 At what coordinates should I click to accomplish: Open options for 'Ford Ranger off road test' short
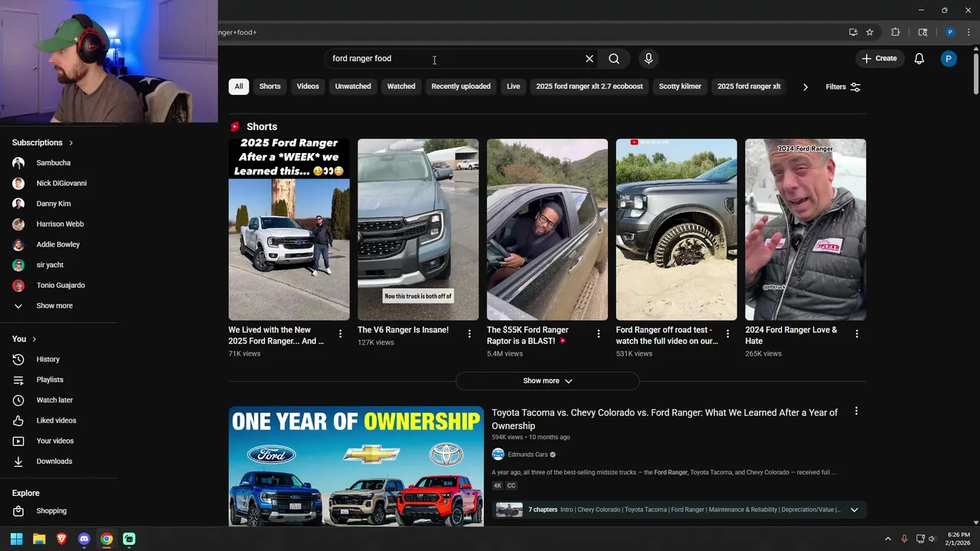point(727,334)
